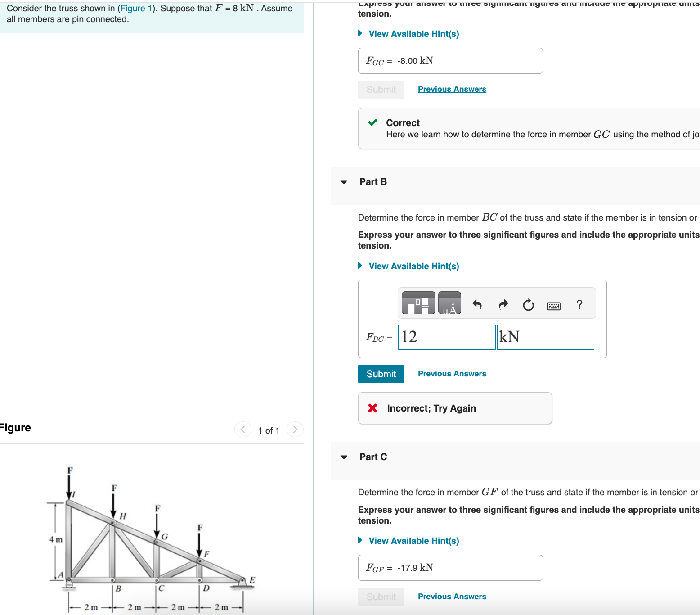This screenshot has height=615, width=700.
Task: Open the math template palette icon
Action: point(417,303)
